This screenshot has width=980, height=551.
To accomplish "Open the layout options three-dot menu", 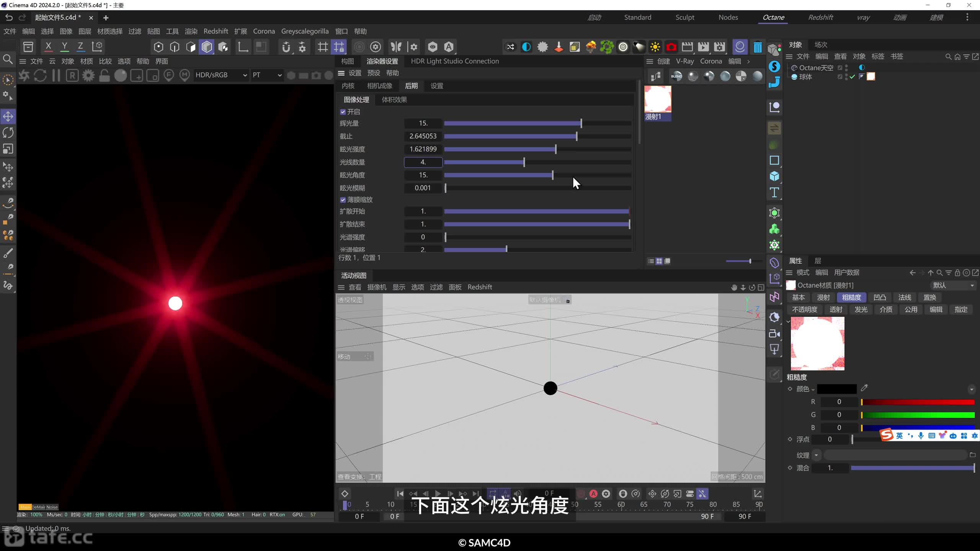I will pyautogui.click(x=967, y=17).
